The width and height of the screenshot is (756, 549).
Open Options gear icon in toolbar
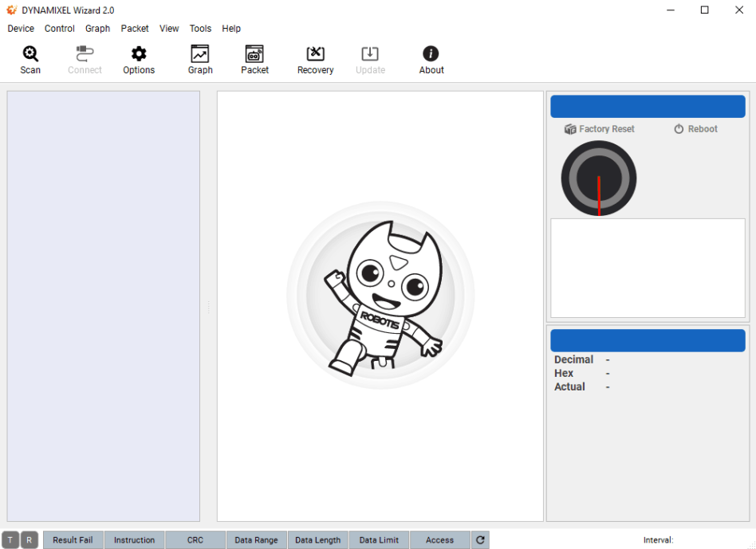[139, 54]
